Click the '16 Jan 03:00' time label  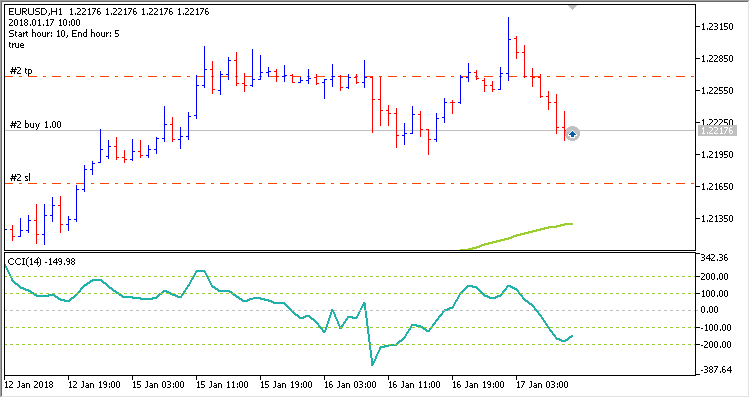click(x=350, y=385)
